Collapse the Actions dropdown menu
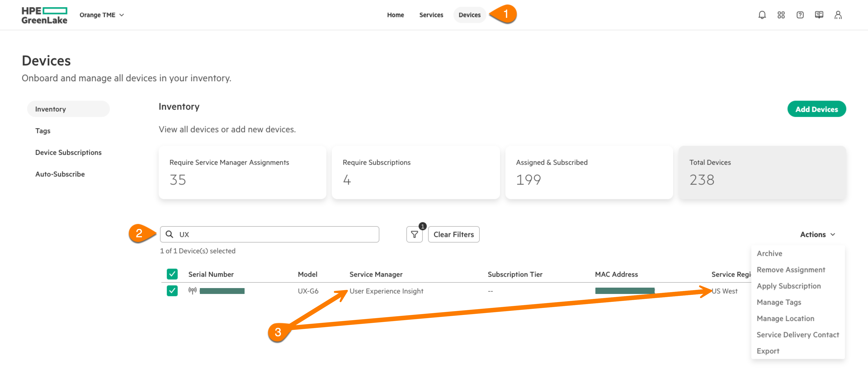The width and height of the screenshot is (868, 382). coord(817,234)
